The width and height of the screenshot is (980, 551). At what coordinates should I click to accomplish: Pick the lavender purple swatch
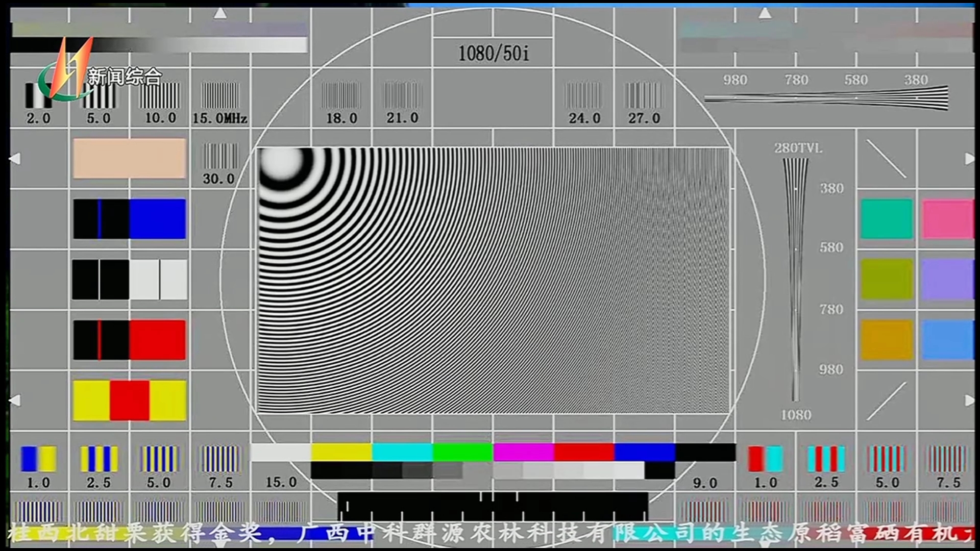click(948, 279)
